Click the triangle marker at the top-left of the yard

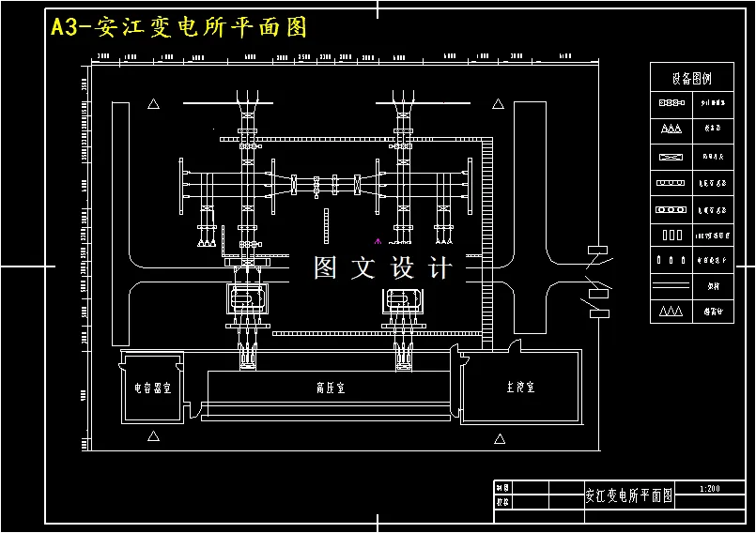point(153,103)
